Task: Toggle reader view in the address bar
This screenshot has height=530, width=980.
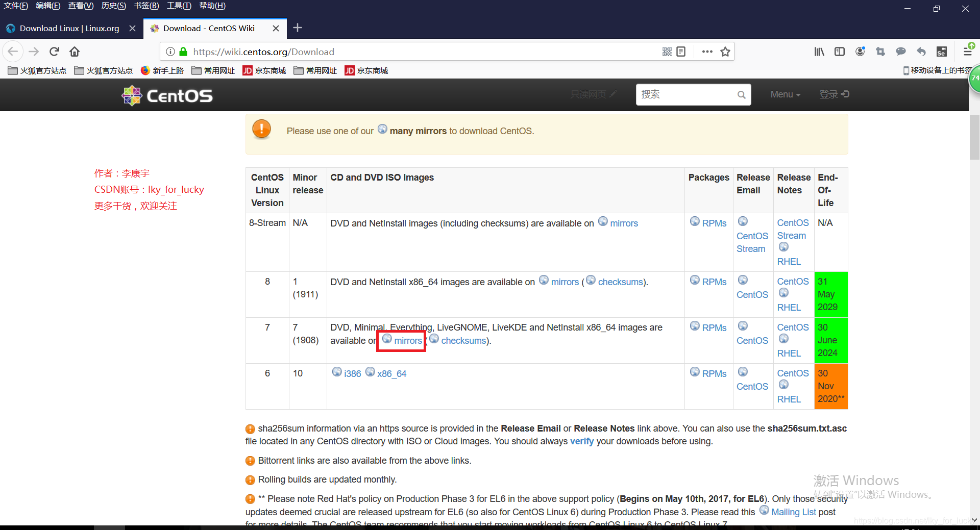Action: pyautogui.click(x=681, y=52)
